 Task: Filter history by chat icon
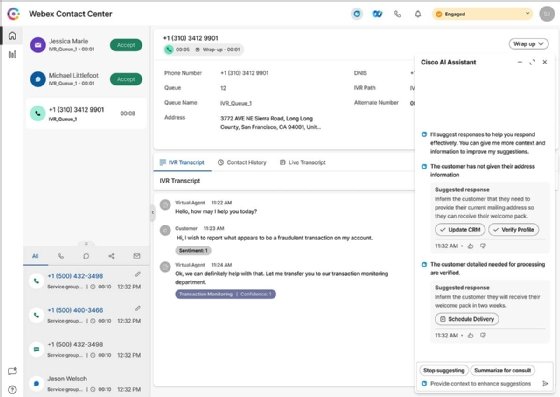(x=86, y=256)
